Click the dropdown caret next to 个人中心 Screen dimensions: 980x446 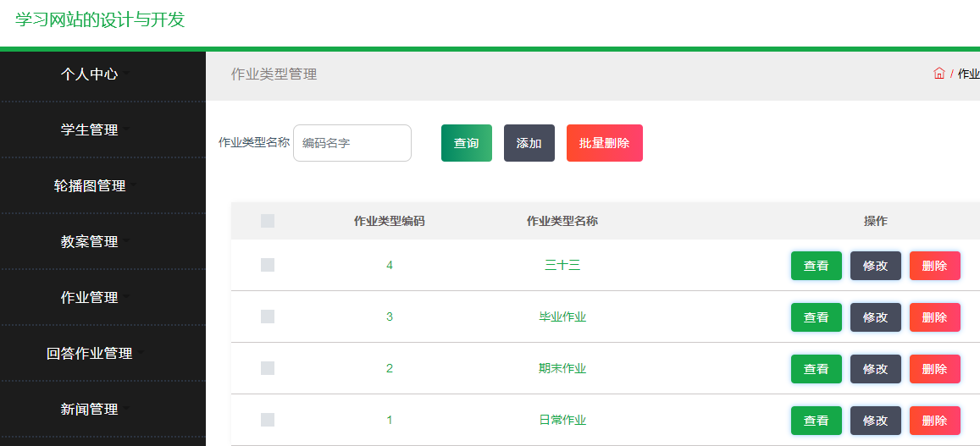coord(126,73)
